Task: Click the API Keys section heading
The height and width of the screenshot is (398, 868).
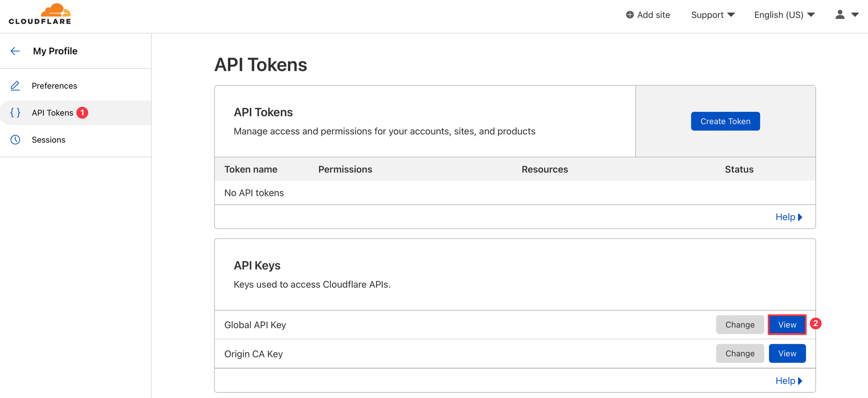Action: click(x=257, y=265)
